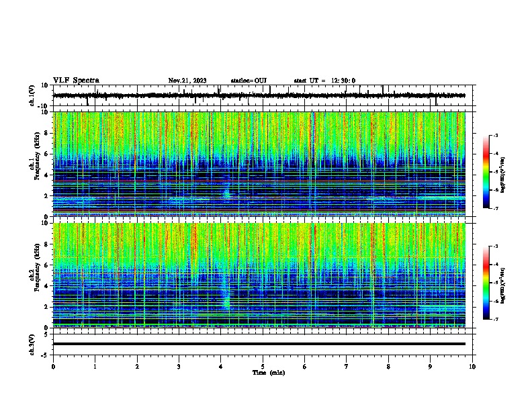
Task: Click the time axis tick label "8"
Action: 388,367
